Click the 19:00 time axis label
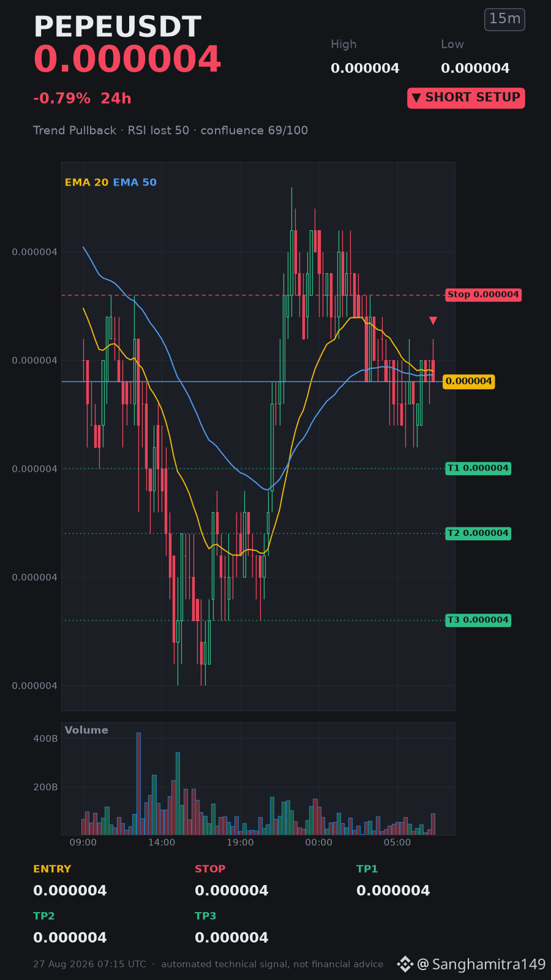 pos(240,842)
